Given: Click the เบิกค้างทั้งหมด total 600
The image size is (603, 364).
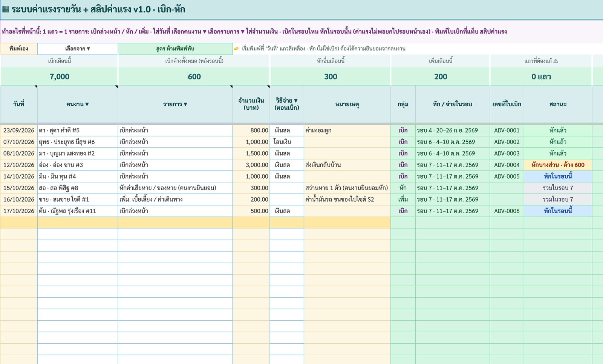Looking at the screenshot, I should click(x=194, y=76).
